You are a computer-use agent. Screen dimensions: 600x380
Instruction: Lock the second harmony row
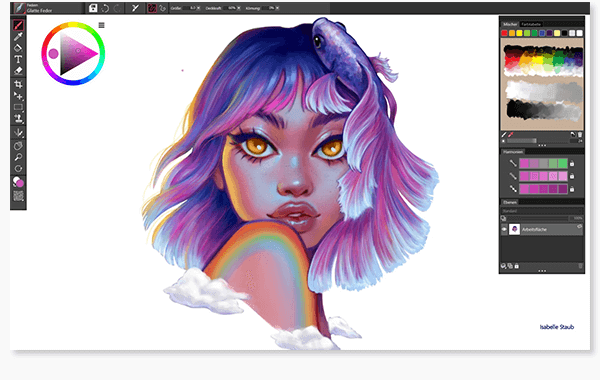[572, 176]
